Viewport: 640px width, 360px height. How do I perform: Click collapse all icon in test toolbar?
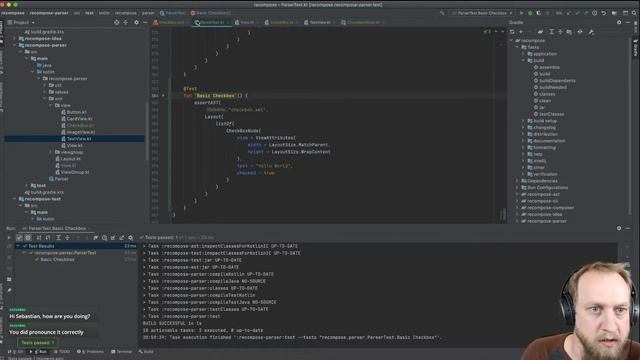coord(67,238)
